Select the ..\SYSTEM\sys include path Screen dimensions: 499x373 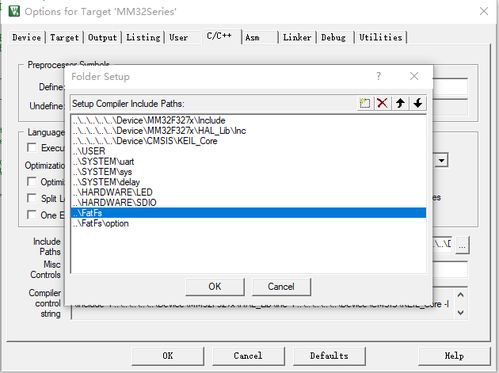248,172
